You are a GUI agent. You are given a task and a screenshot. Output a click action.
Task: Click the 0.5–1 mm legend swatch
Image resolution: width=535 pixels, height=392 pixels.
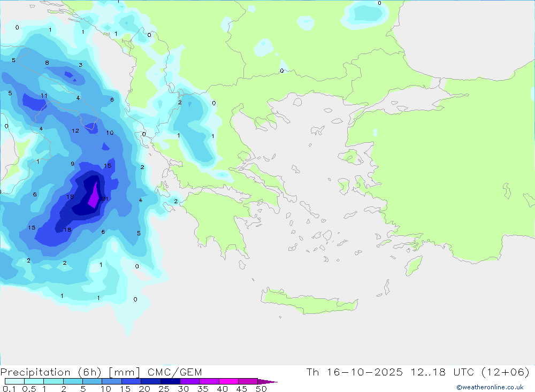[x=34, y=381]
